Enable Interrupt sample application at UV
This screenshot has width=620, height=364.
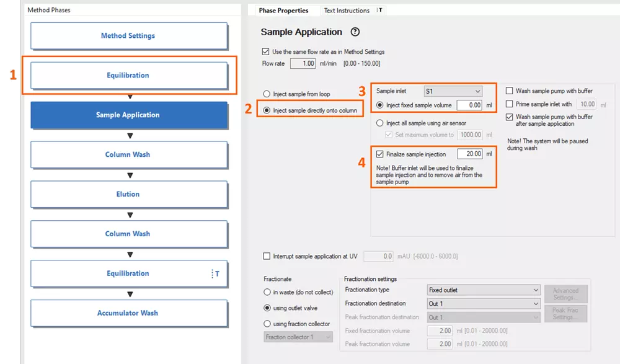click(267, 256)
